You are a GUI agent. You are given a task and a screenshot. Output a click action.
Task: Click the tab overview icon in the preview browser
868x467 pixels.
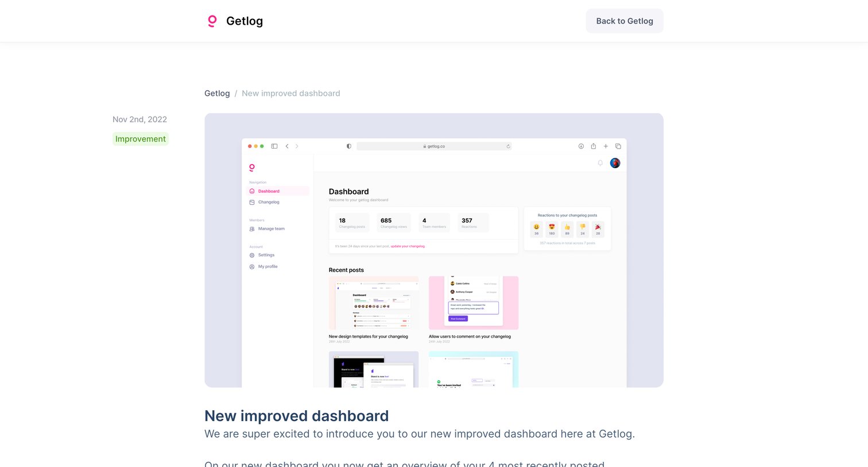(618, 146)
